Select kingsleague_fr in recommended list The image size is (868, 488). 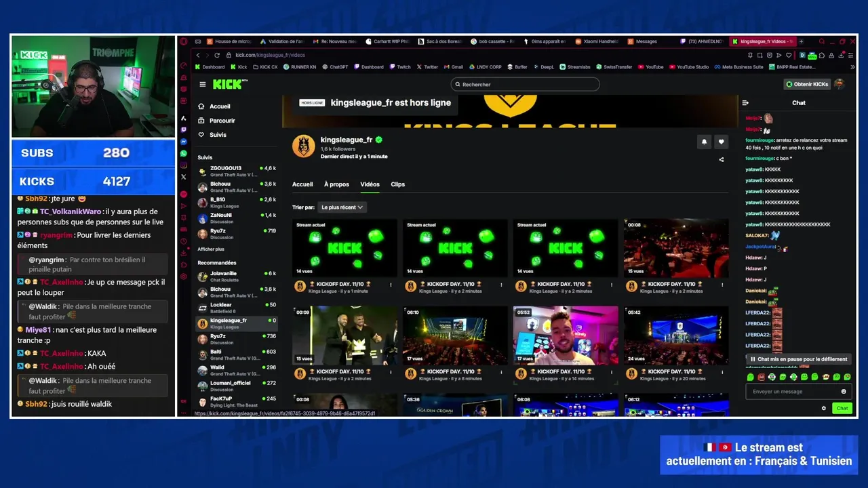pyautogui.click(x=237, y=323)
